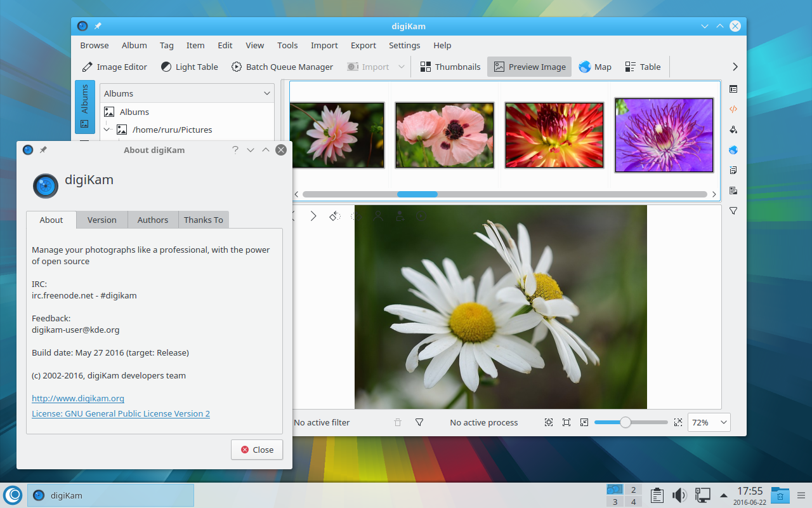812x508 pixels.
Task: Open Metadata panel with orange code icon
Action: (x=733, y=109)
